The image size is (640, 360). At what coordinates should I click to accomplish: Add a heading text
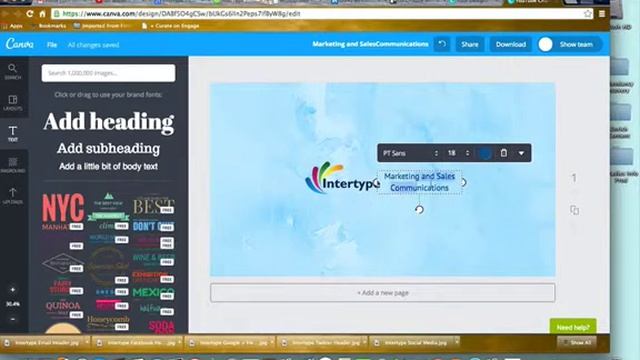[108, 122]
